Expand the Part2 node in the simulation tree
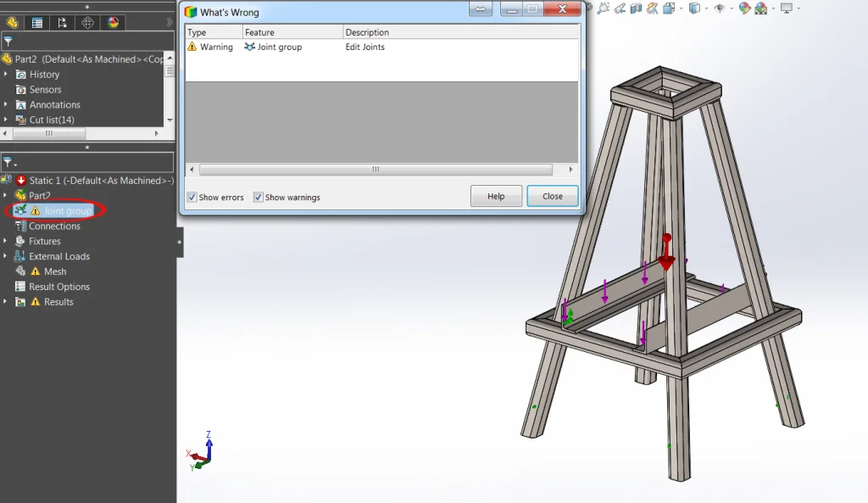 pos(5,195)
